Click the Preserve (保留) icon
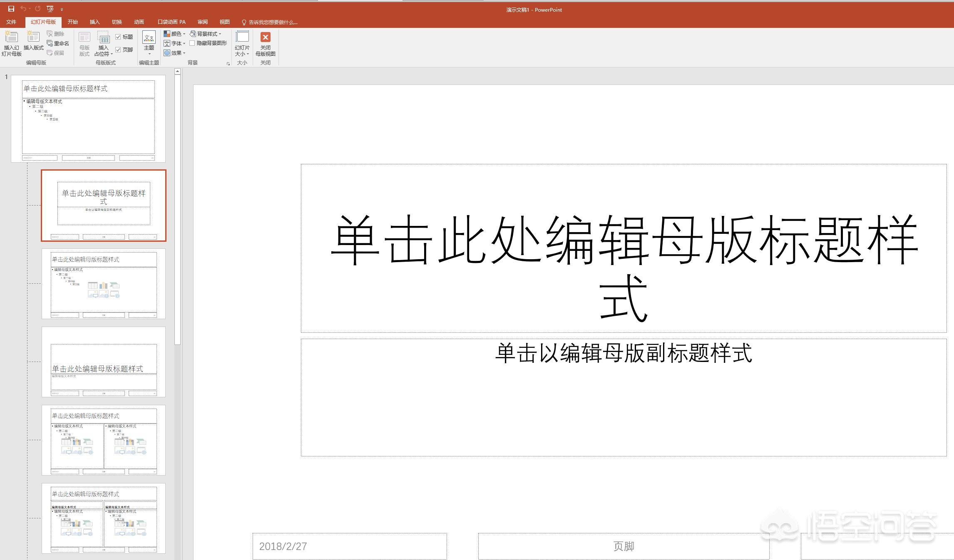954x560 pixels. (x=57, y=53)
